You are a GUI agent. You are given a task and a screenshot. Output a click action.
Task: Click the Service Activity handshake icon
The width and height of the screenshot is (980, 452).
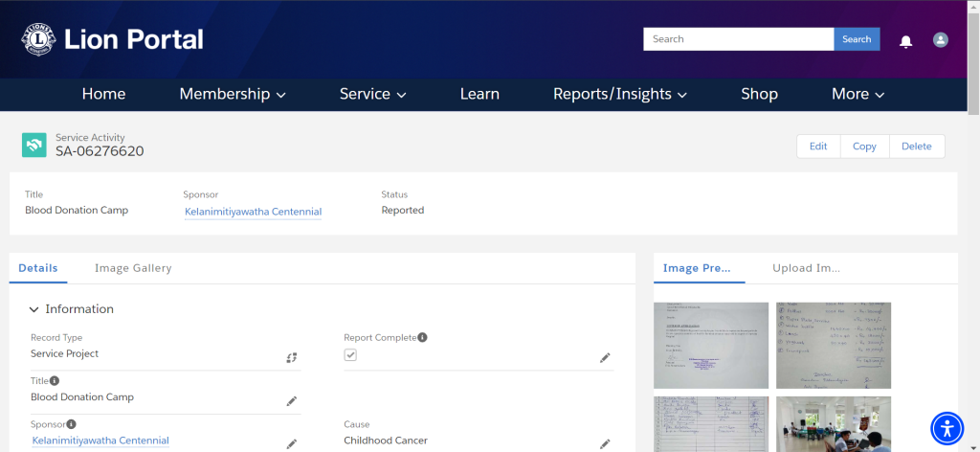pos(33,145)
